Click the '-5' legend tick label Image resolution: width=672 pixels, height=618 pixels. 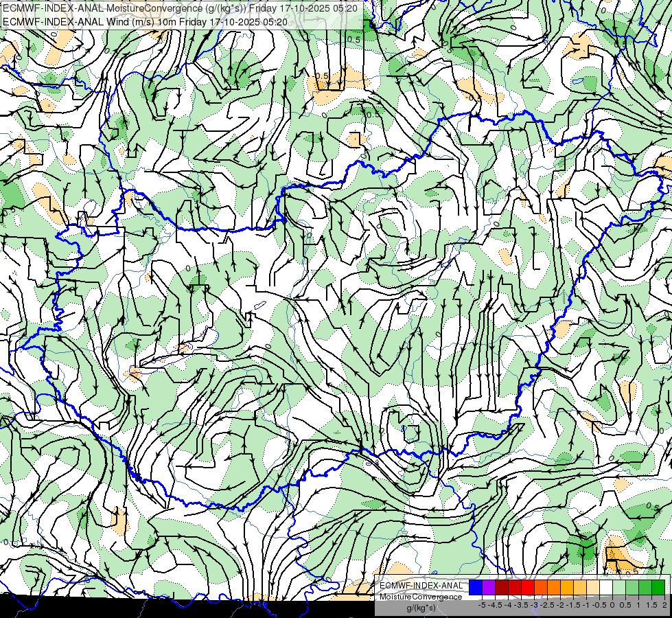tap(482, 605)
